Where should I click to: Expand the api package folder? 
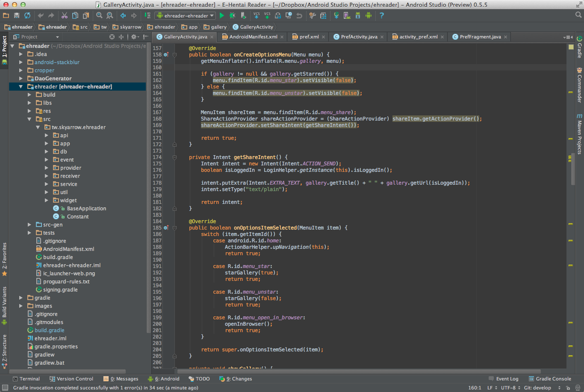(47, 136)
